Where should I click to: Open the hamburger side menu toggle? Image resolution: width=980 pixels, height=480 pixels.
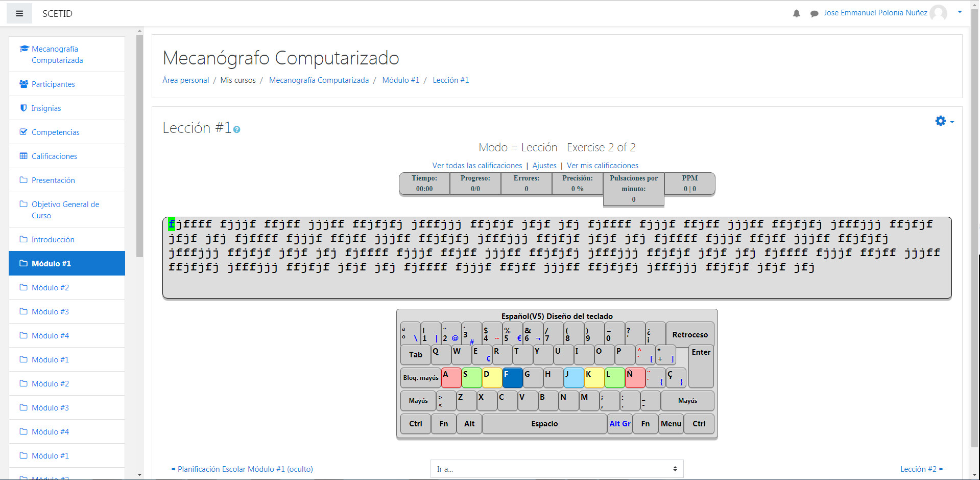coord(19,13)
